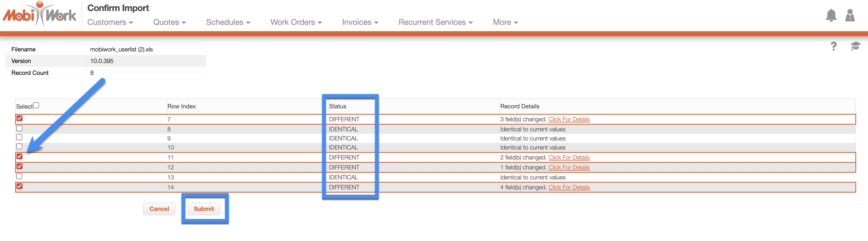Open the Work Orders dropdown
The image size is (868, 241).
tap(296, 22)
